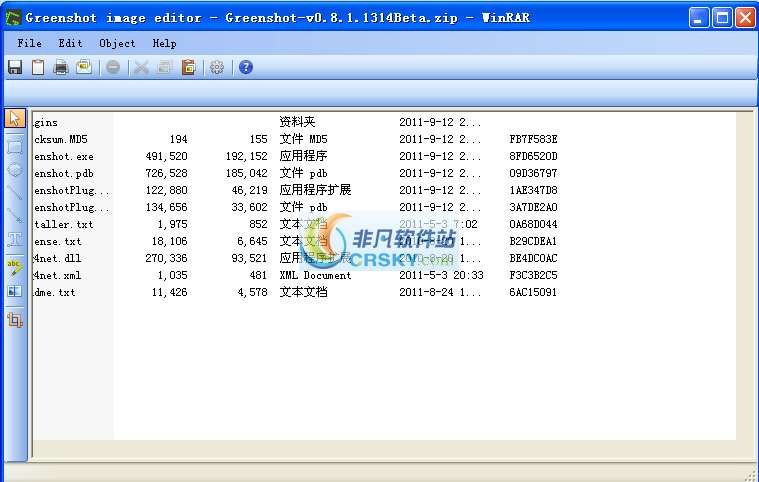Open help with the blue question mark
Image resolution: width=759 pixels, height=482 pixels.
click(246, 67)
